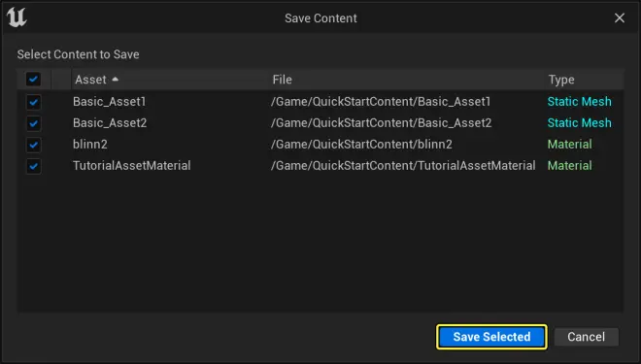Click the Unreal Engine logo icon
The height and width of the screenshot is (364, 641).
coord(17,18)
